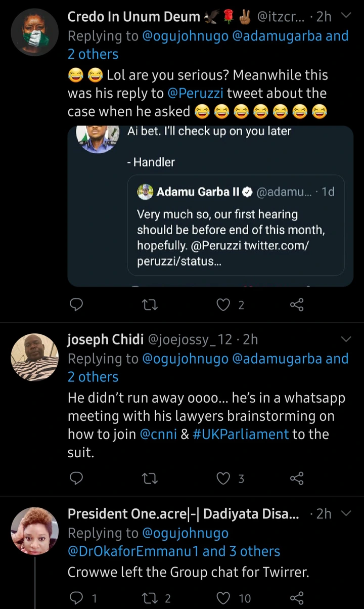Viewport: 364px width, 609px height.
Task: Tap the @cnni mention link
Action: click(x=158, y=434)
